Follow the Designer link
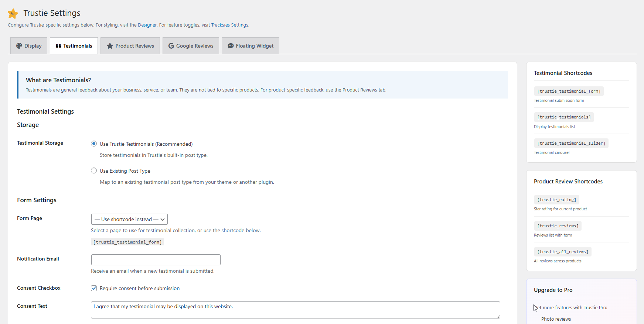Image resolution: width=644 pixels, height=324 pixels. 147,25
